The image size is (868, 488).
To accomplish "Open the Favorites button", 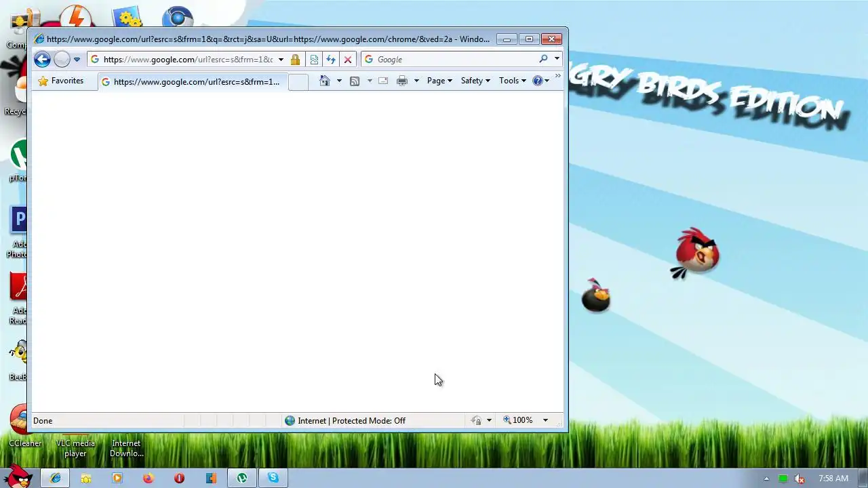I will (61, 81).
